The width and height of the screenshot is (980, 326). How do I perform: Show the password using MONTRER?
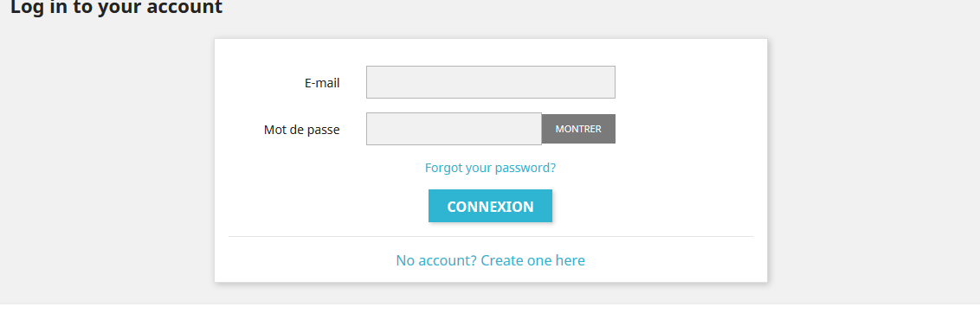(x=578, y=129)
